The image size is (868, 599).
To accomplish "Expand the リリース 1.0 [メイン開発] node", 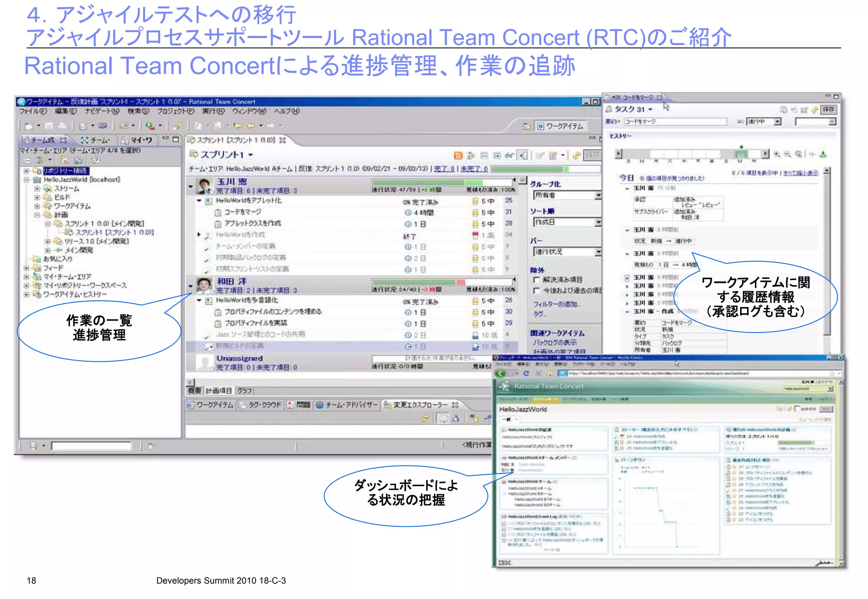I will pos(47,241).
